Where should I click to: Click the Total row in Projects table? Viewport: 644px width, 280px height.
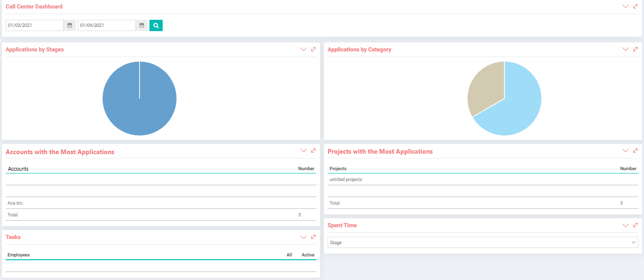[483, 203]
